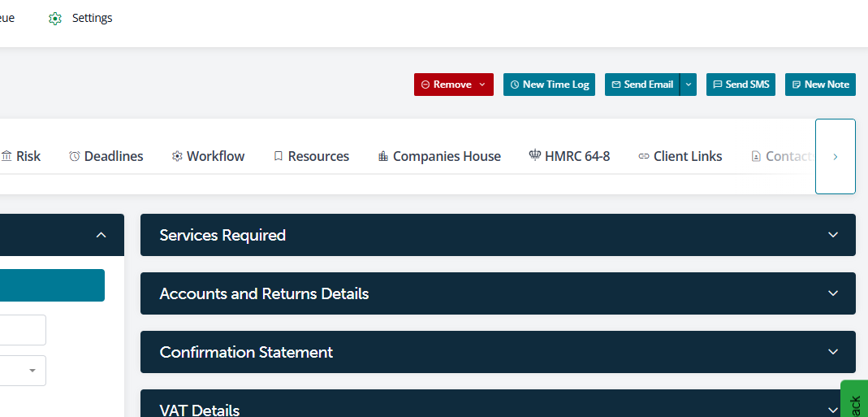
Task: Open the Companies House tab
Action: [x=439, y=156]
